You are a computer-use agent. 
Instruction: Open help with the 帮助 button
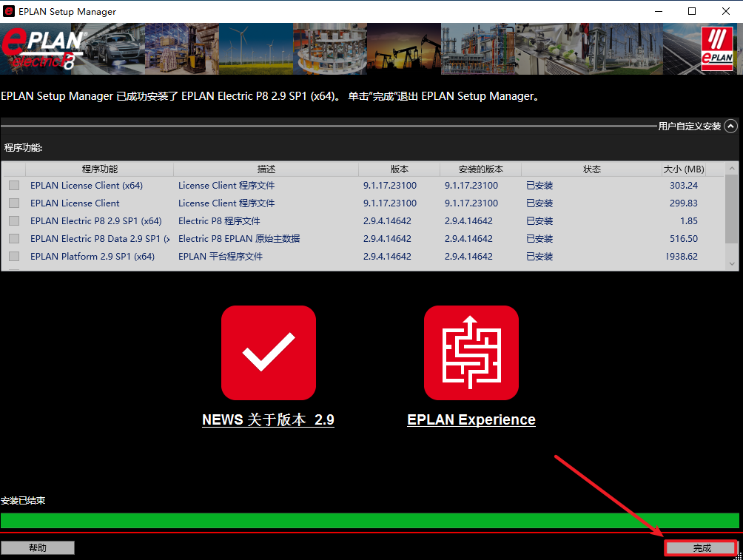tap(38, 548)
